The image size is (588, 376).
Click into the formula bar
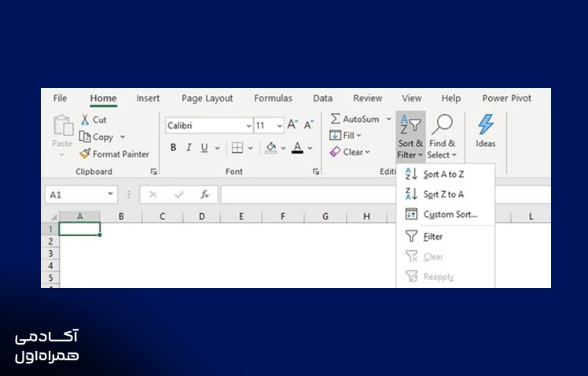coord(307,194)
